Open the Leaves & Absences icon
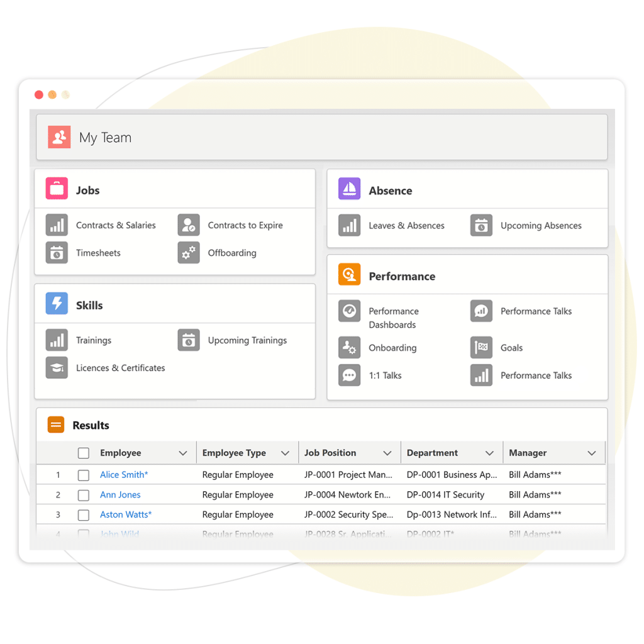The image size is (644, 644). click(x=349, y=225)
